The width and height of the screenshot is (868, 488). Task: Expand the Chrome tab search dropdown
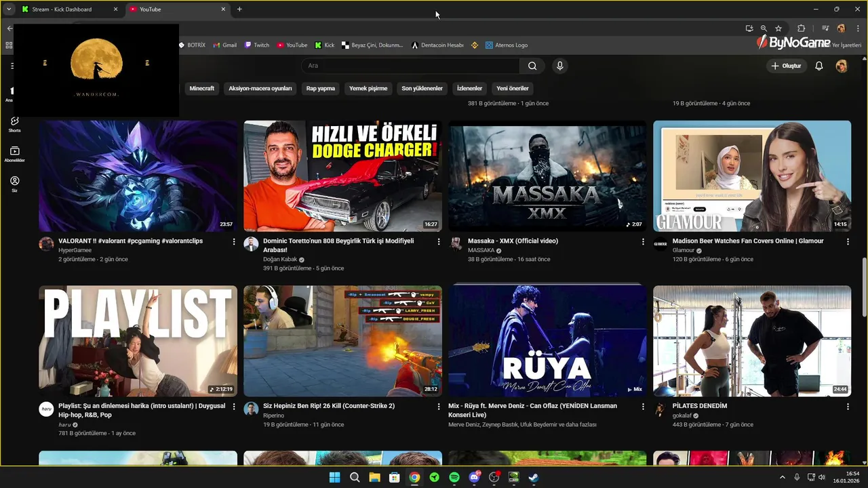[9, 9]
